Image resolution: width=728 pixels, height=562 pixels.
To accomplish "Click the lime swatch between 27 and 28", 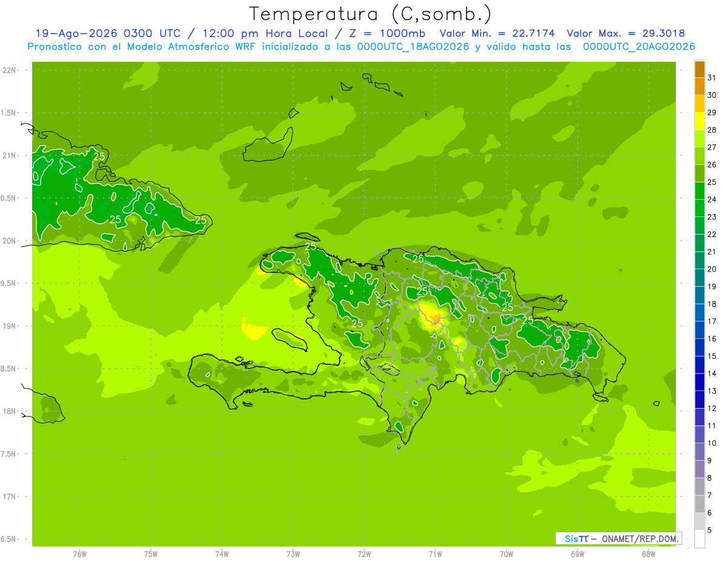I will click(x=699, y=139).
